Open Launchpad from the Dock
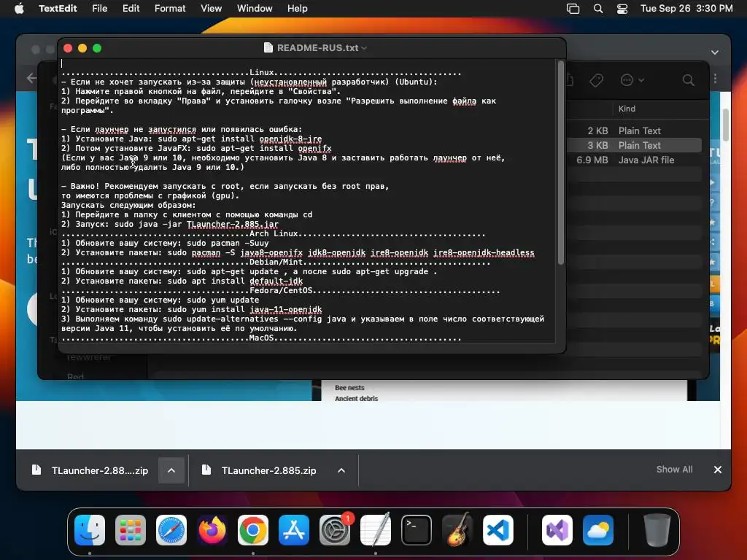This screenshot has height=560, width=747. [131, 530]
